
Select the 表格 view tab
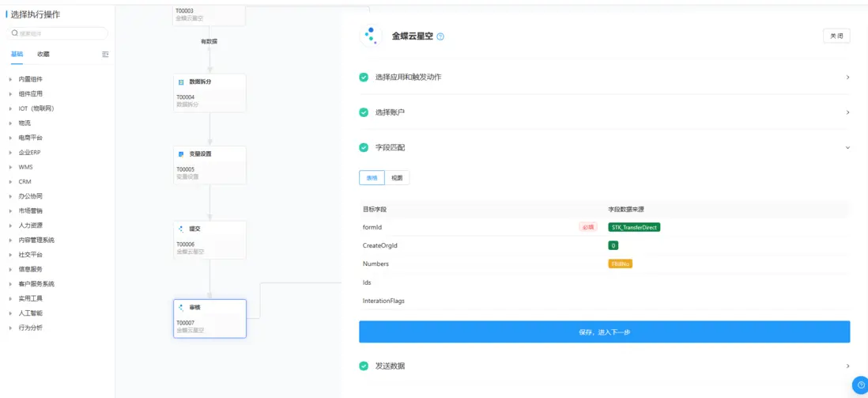click(x=372, y=178)
